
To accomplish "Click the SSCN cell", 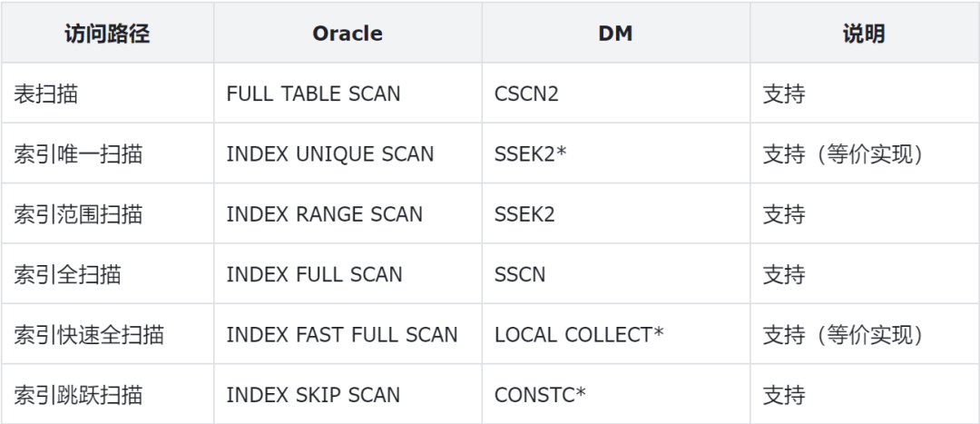I will point(520,274).
